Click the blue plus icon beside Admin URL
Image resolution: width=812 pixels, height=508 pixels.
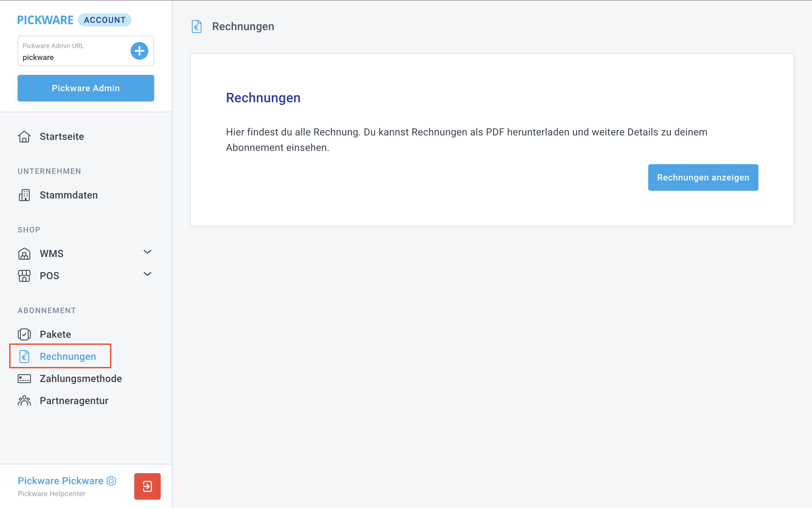click(x=139, y=51)
